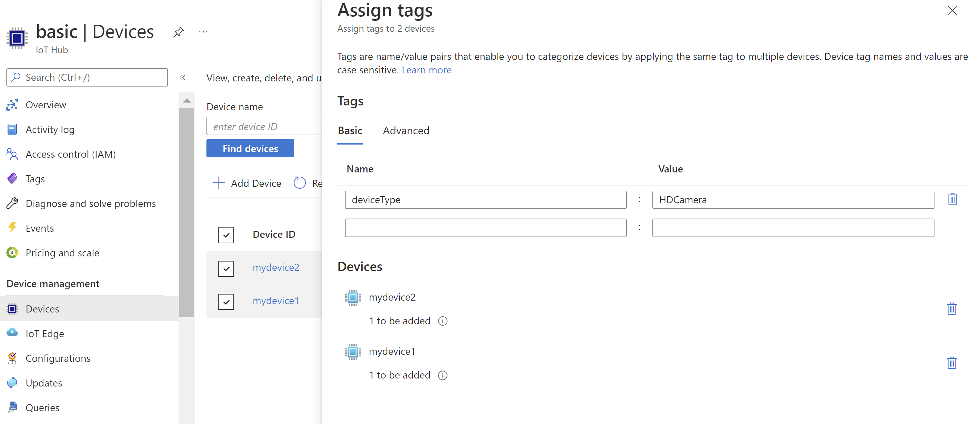Image resolution: width=980 pixels, height=424 pixels.
Task: Toggle the Device ID column checkbox
Action: click(x=227, y=235)
